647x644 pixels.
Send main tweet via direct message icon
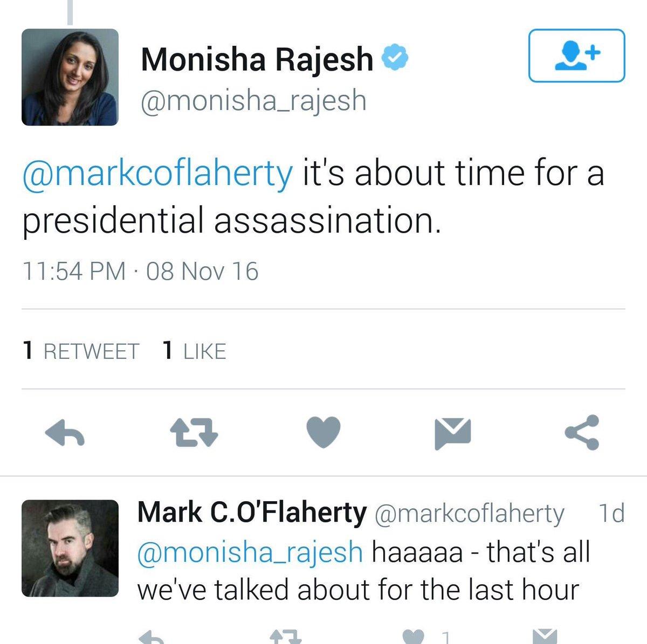[x=453, y=433]
